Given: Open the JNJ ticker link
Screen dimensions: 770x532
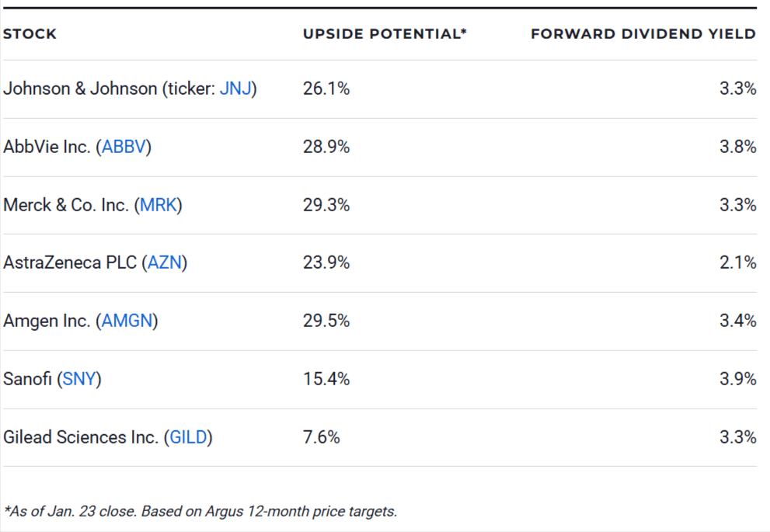Looking at the screenshot, I should tap(235, 89).
